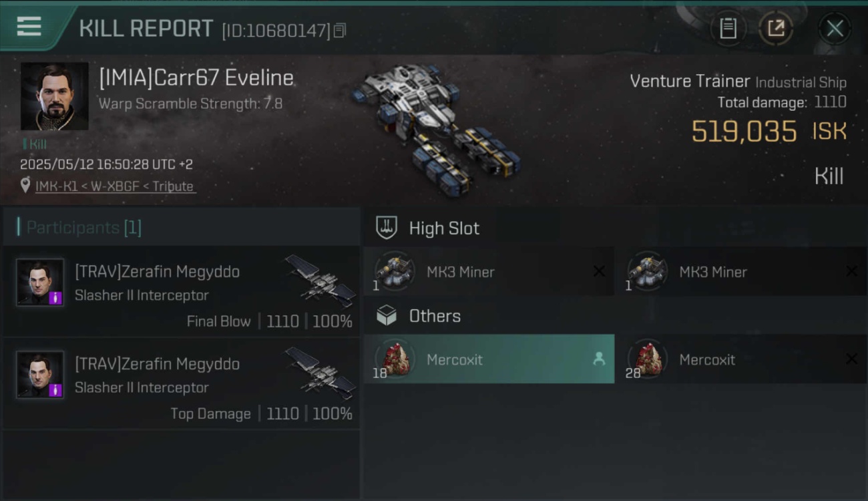The image size is (868, 501).
Task: Click the High Slot shield icon
Action: tap(387, 228)
